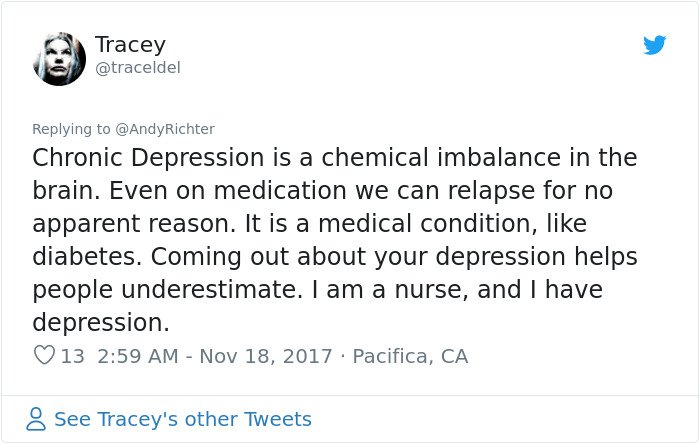
Task: Click the word 'diabetes' in the tweet
Action: pos(87,257)
